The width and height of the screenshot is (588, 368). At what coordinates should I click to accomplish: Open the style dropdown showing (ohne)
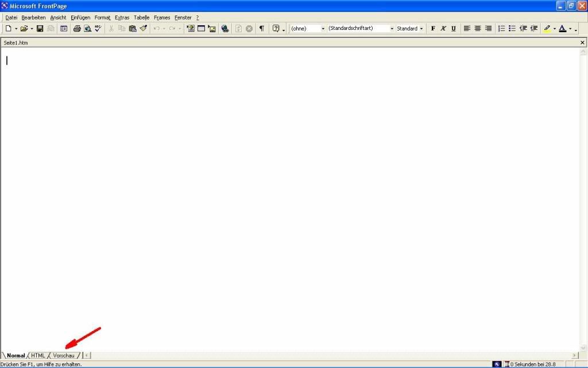[323, 29]
